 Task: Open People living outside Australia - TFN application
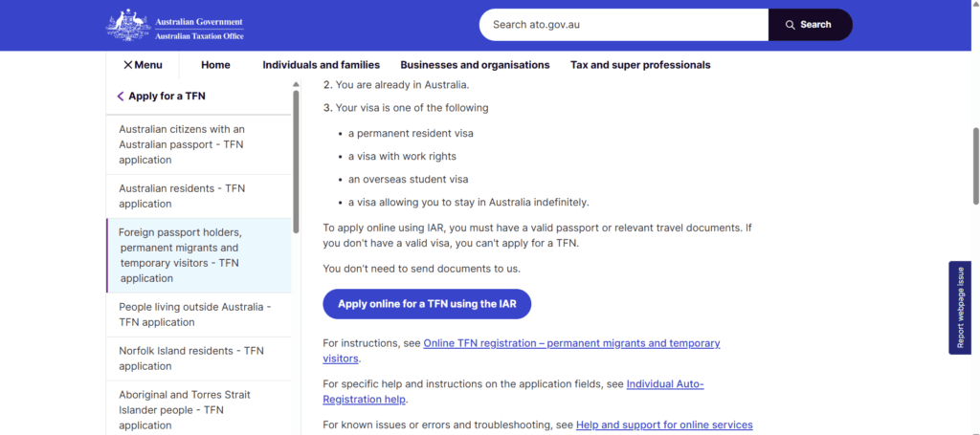(199, 315)
